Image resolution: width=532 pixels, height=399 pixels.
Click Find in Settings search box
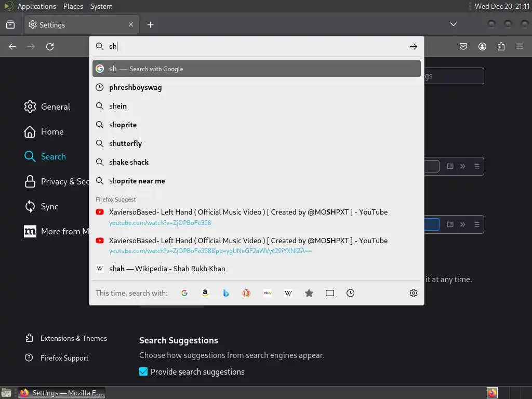click(x=454, y=76)
